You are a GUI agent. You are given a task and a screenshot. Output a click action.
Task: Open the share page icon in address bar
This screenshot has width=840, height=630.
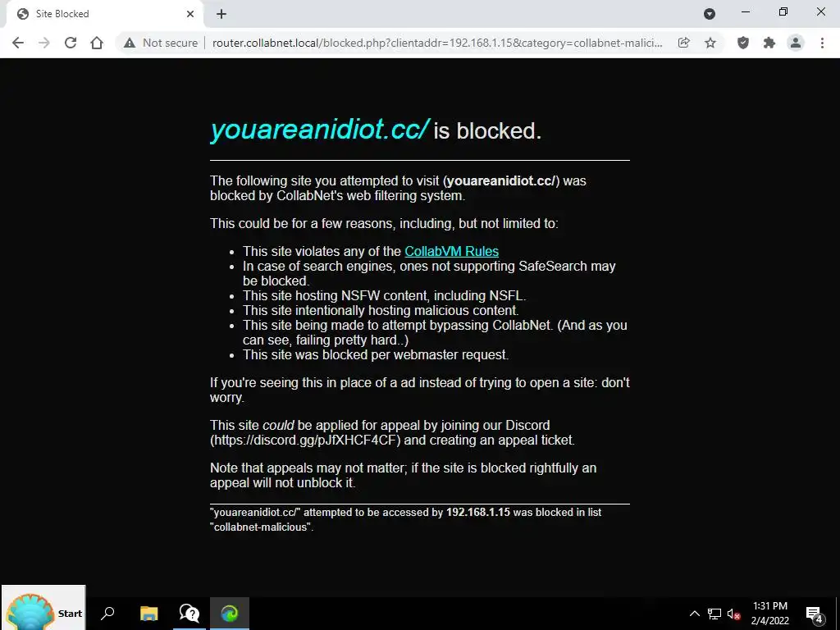click(x=683, y=43)
